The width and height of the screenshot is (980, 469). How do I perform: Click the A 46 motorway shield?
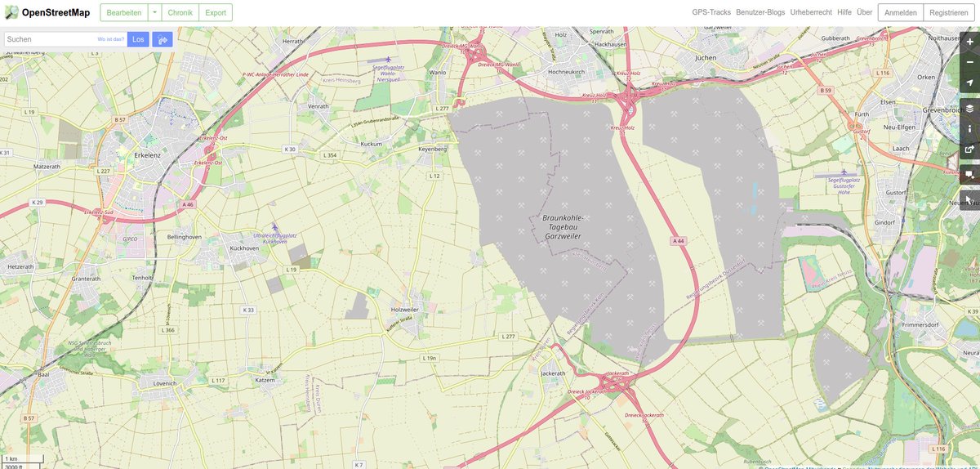pos(188,204)
